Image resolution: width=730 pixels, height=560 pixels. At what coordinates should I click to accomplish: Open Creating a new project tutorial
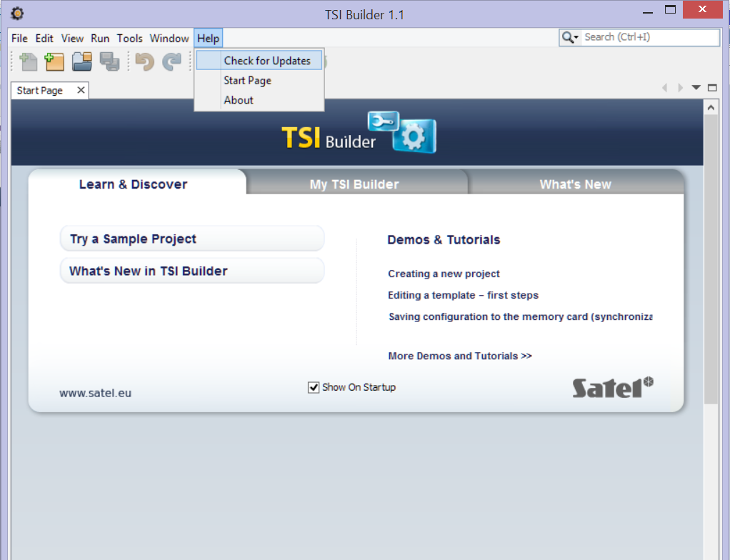click(x=444, y=274)
